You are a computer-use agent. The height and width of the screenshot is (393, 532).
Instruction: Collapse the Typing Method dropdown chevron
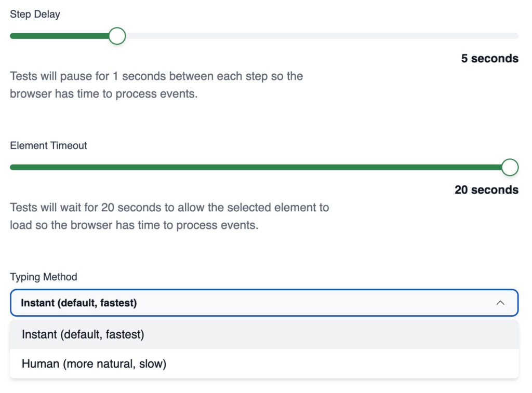(500, 303)
